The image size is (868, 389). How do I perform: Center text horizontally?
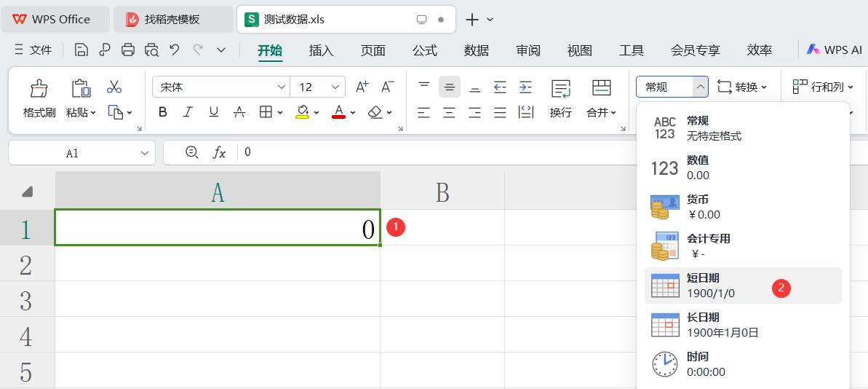pos(450,112)
